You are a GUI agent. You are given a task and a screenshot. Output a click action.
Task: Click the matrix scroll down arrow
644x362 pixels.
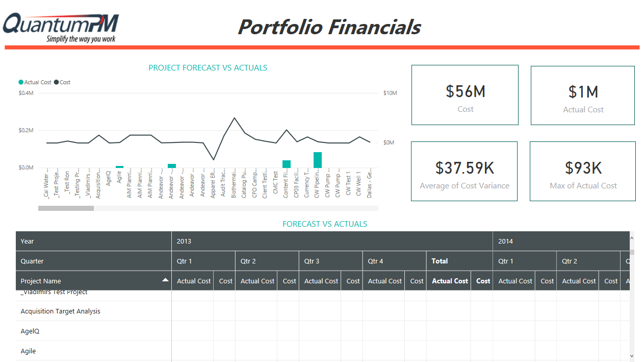click(632, 356)
